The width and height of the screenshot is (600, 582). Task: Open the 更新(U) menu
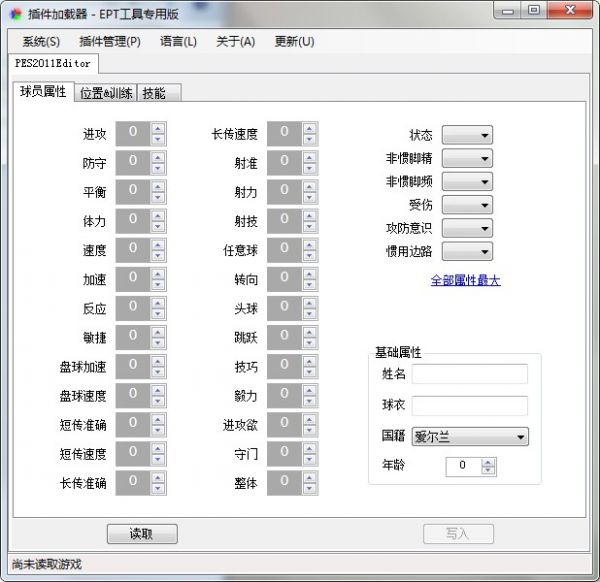tap(294, 41)
